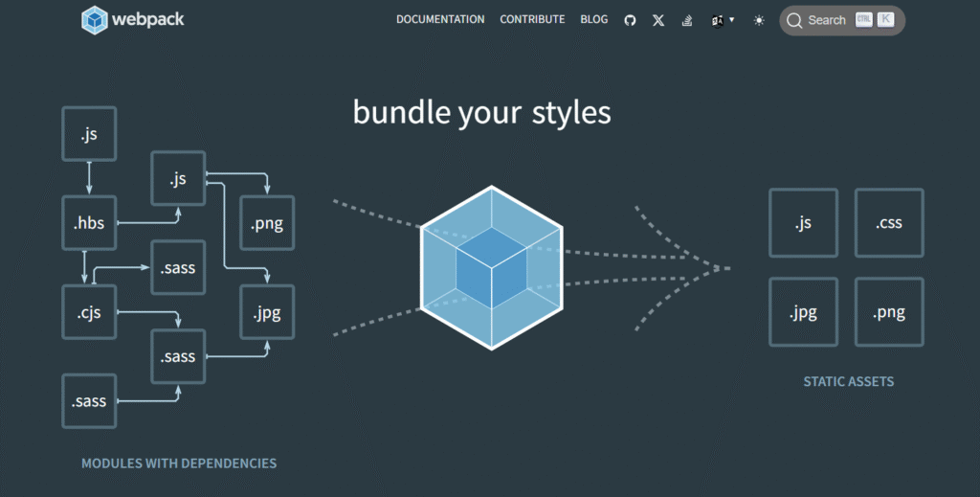Screen dimensions: 980x497
Task: Click the .cjs module box
Action: click(89, 312)
